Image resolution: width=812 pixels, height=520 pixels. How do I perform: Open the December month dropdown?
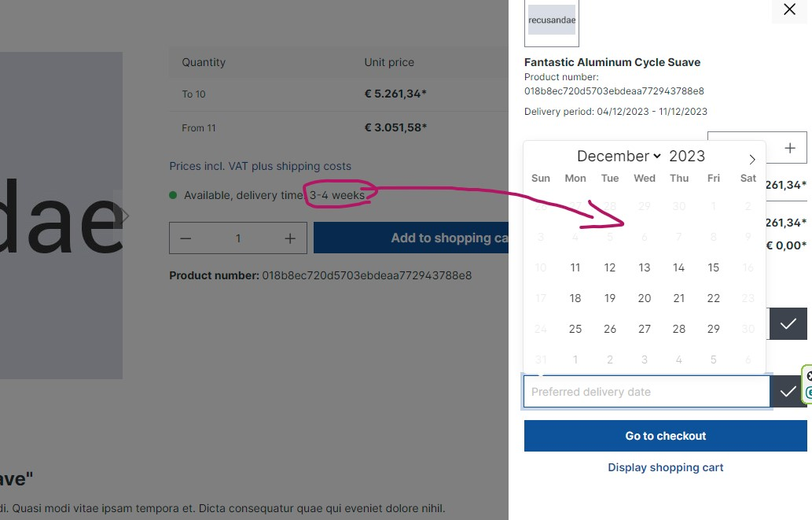pyautogui.click(x=619, y=157)
